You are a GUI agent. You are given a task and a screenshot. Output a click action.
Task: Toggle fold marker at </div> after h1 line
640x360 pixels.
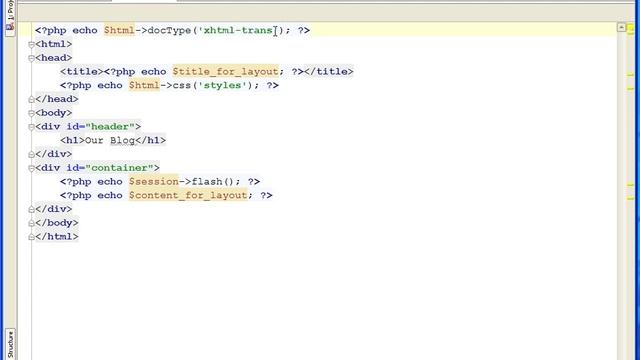click(x=31, y=155)
